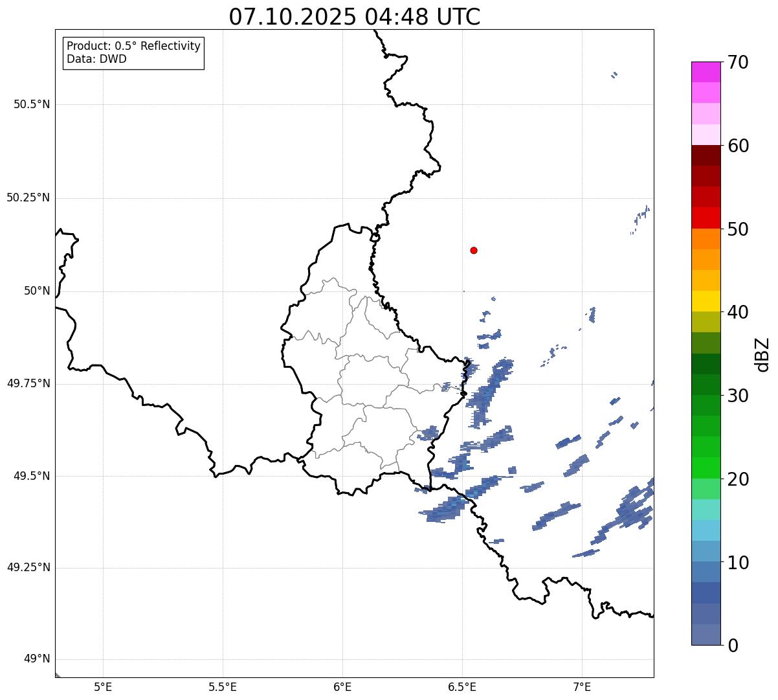Image resolution: width=778 pixels, height=700 pixels.
Task: Click the 7°E longitude label
Action: 583,686
